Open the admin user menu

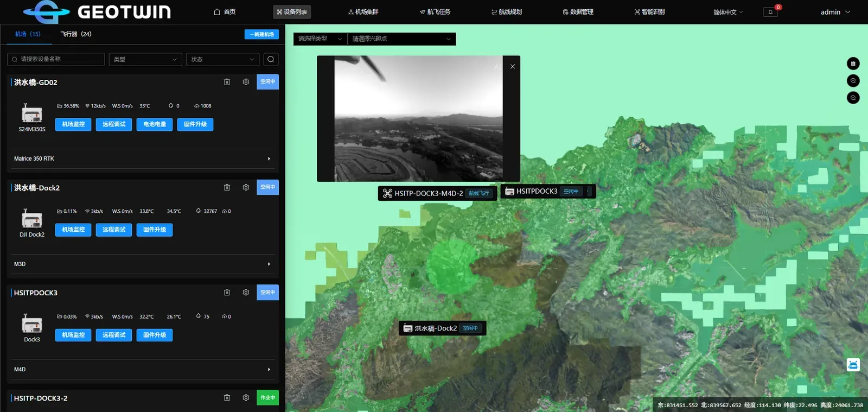click(x=835, y=12)
